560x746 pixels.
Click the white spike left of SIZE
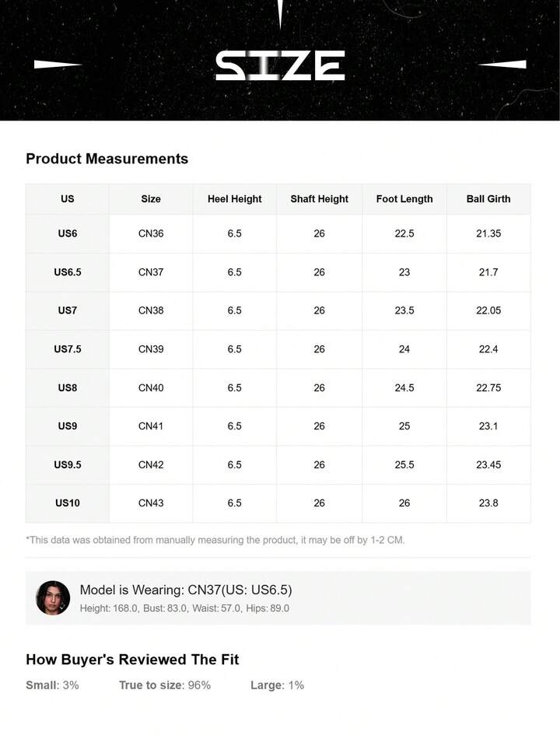[x=58, y=65]
